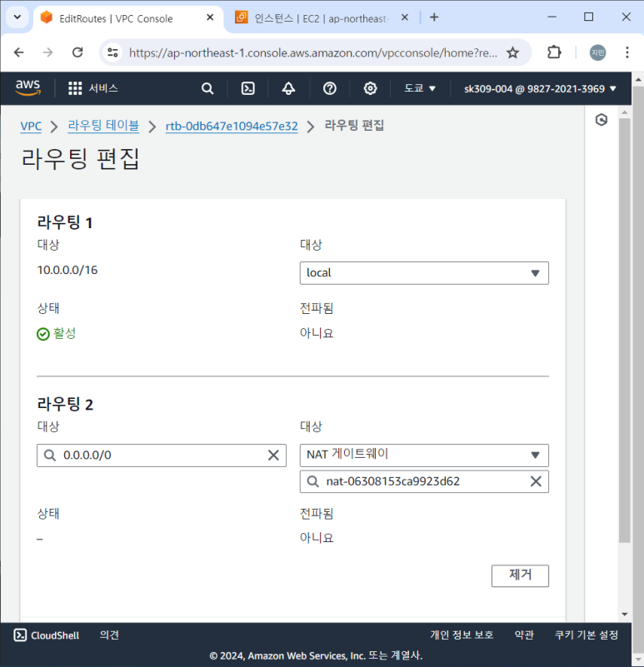Clear the nat-06308153ca9923d62 target field
Viewport: 644px width, 667px height.
pos(536,481)
